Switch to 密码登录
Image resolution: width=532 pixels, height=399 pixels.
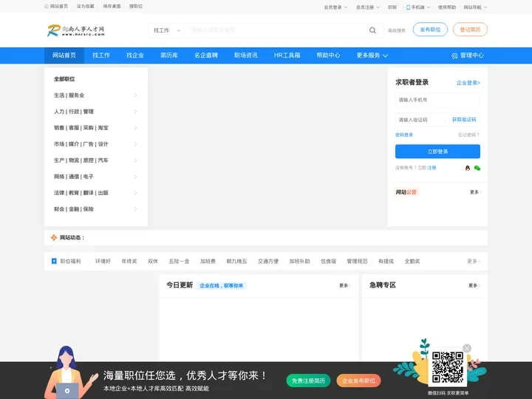(x=404, y=134)
